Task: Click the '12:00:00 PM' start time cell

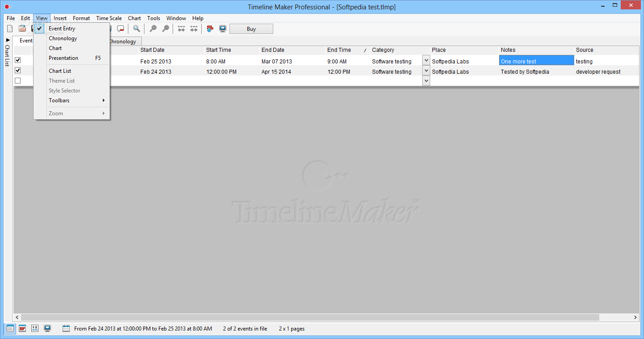Action: pos(232,71)
